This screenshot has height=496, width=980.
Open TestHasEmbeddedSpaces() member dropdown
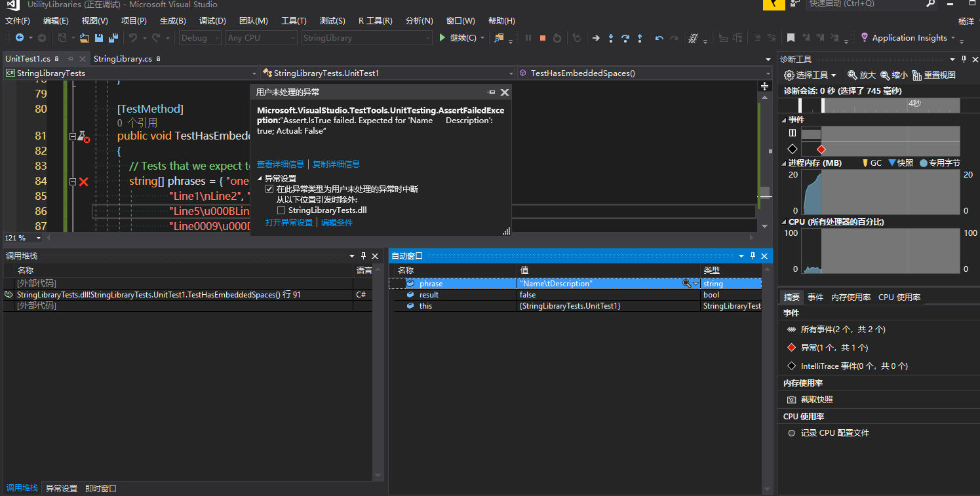[x=646, y=73]
